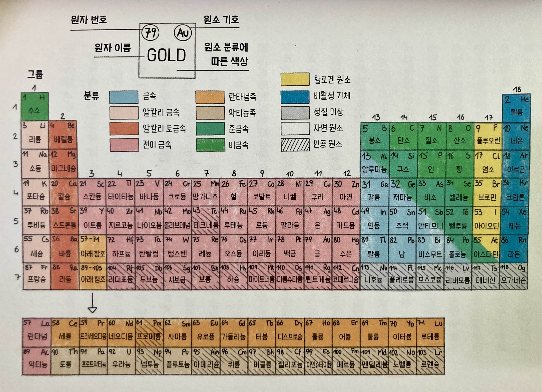The width and height of the screenshot is (542, 392).
Task: Click the circled 79 atomic number
Action: 150,32
